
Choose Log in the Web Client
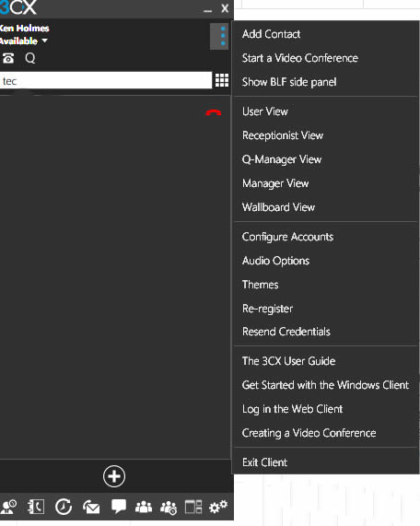pyautogui.click(x=292, y=409)
